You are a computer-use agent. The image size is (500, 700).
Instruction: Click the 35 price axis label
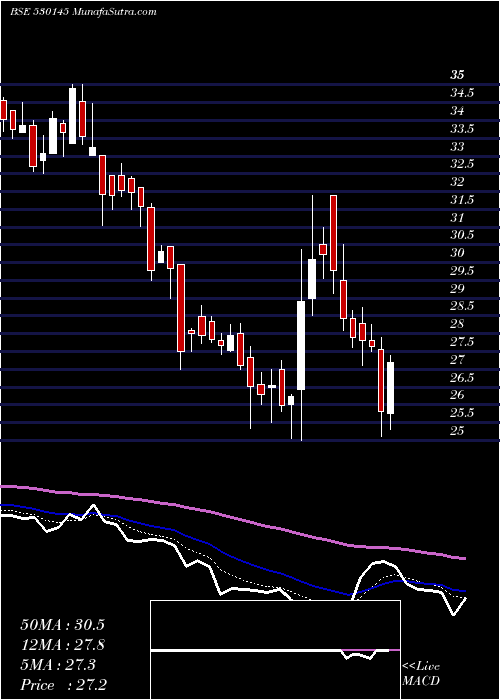click(x=457, y=75)
